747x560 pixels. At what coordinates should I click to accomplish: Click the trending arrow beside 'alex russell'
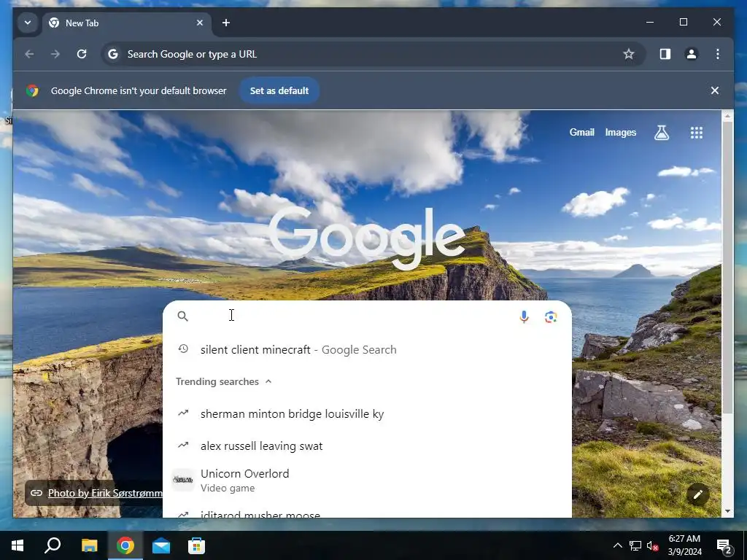pyautogui.click(x=183, y=446)
